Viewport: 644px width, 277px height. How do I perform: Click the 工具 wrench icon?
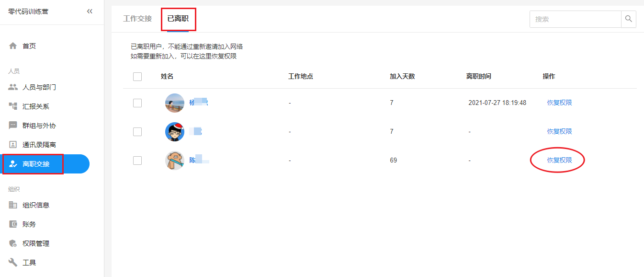[13, 263]
